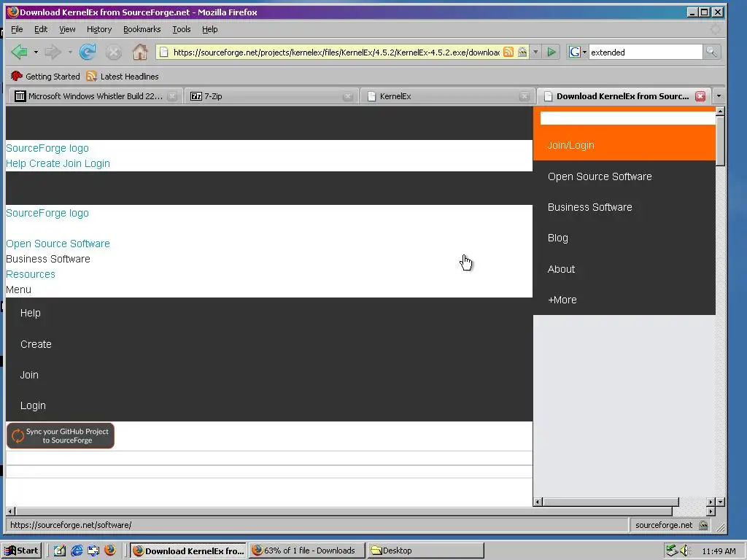Click Create in the dark page menu
The width and height of the screenshot is (747, 560).
(x=36, y=344)
